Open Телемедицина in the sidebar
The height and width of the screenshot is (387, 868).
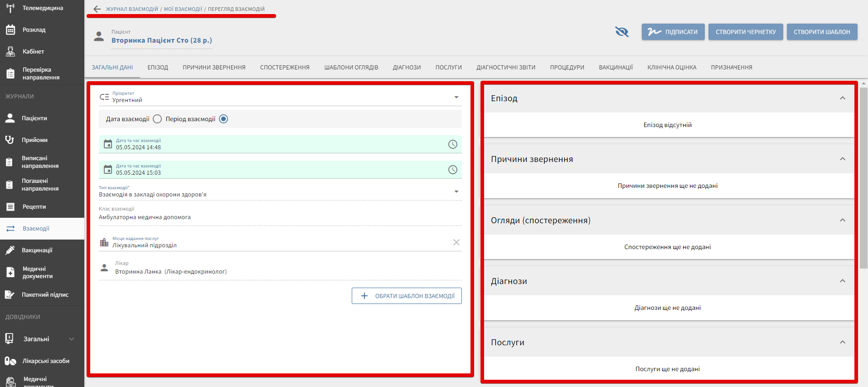[42, 8]
